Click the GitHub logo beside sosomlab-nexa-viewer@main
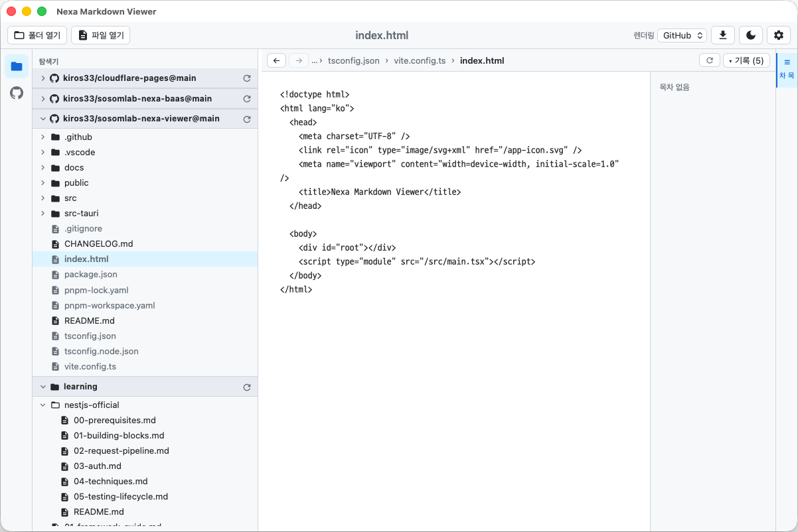Viewport: 798px width, 532px height. click(x=54, y=119)
